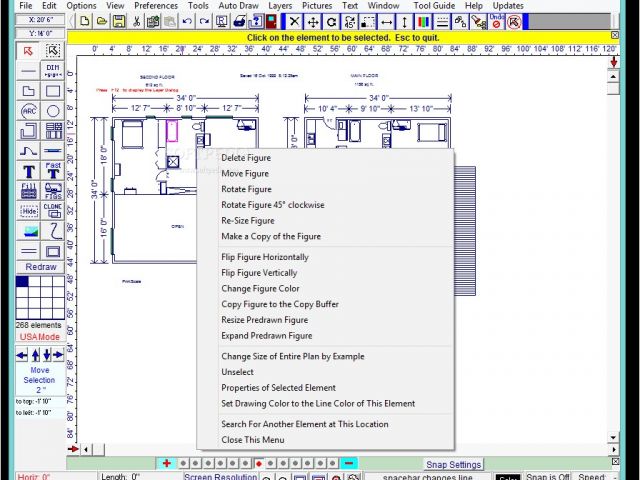Image resolution: width=640 pixels, height=480 pixels.
Task: Select the red active layer dot
Action: coord(259,463)
